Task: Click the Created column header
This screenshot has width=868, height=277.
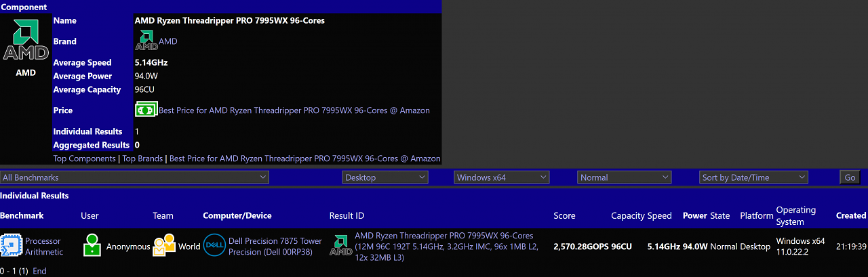Action: tap(851, 216)
